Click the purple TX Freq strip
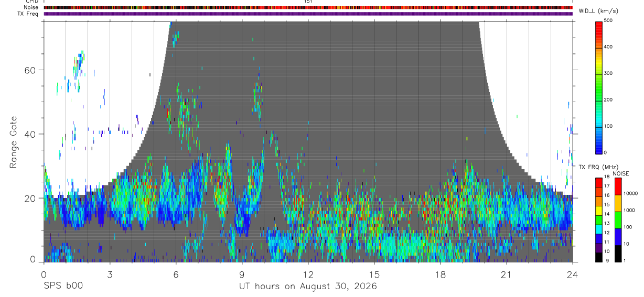The image size is (644, 297). 308,14
